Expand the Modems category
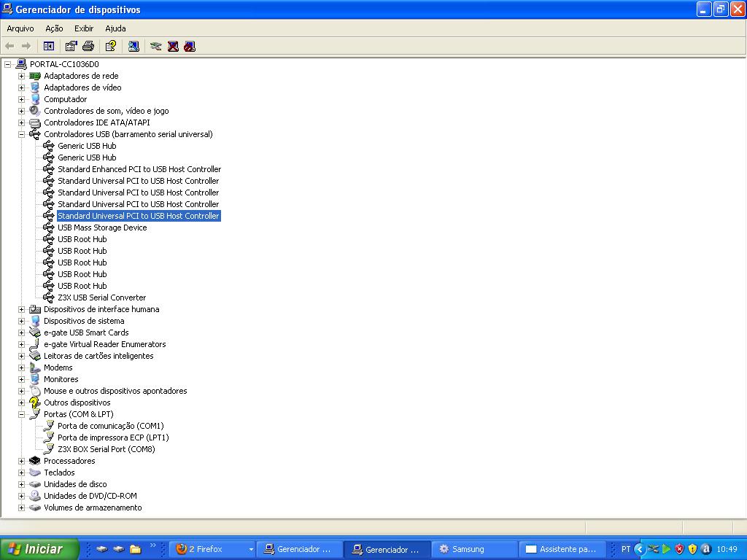The height and width of the screenshot is (560, 747). coord(21,367)
